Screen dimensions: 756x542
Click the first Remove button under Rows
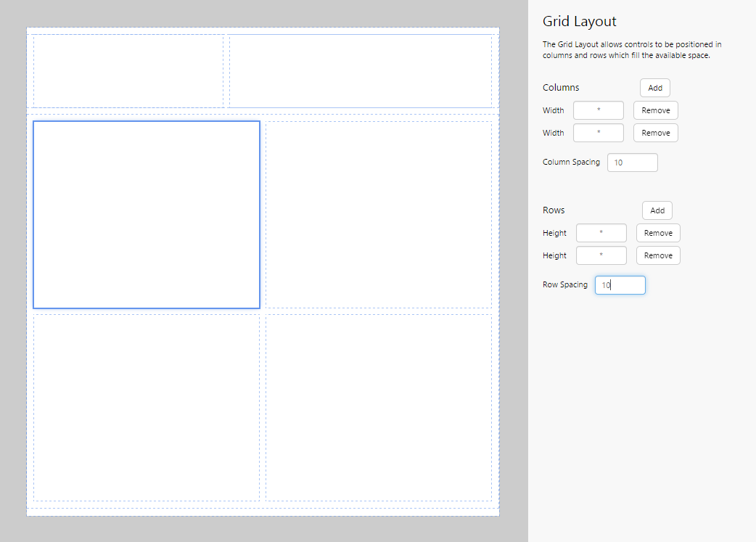click(x=658, y=232)
